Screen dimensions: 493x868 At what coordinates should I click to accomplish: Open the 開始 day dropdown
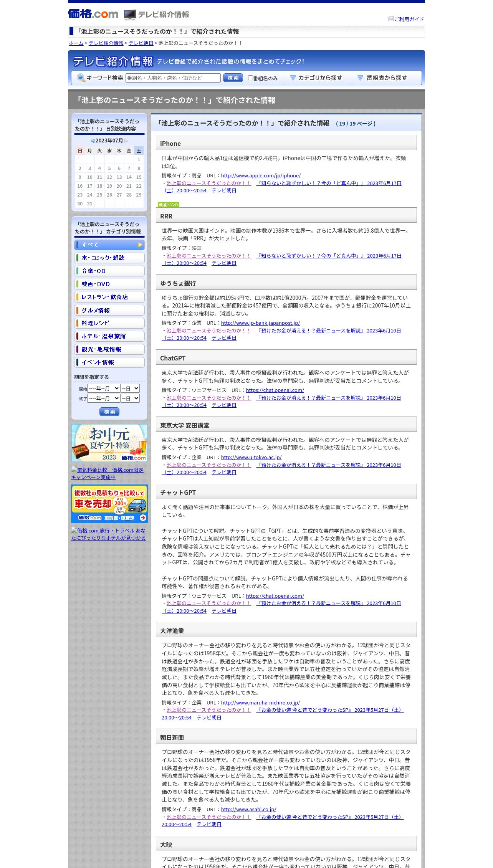tap(130, 389)
